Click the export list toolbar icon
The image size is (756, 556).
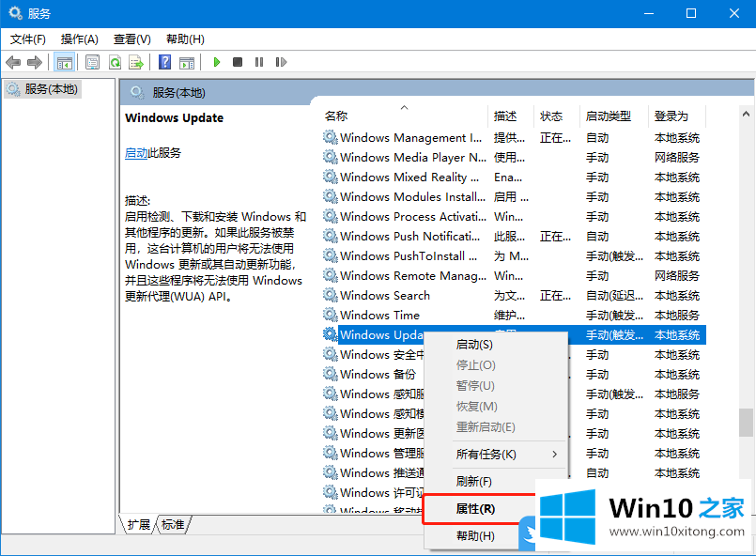(x=136, y=62)
